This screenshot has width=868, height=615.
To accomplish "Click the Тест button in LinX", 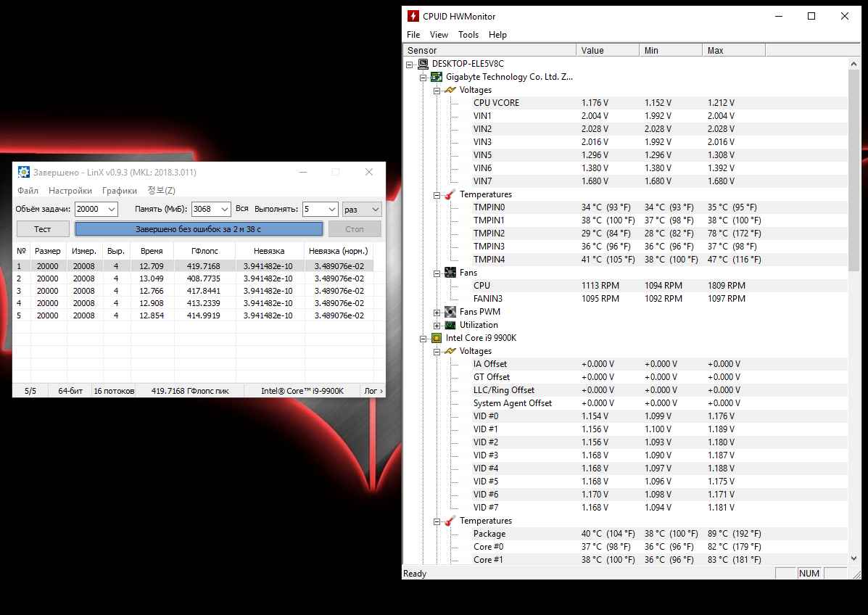I will pos(43,229).
